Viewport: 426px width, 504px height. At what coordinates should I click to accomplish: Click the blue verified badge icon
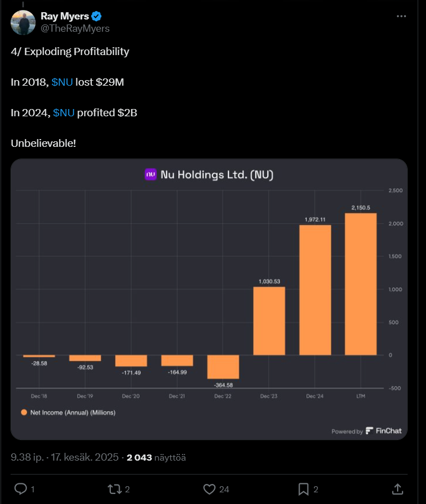pyautogui.click(x=96, y=16)
